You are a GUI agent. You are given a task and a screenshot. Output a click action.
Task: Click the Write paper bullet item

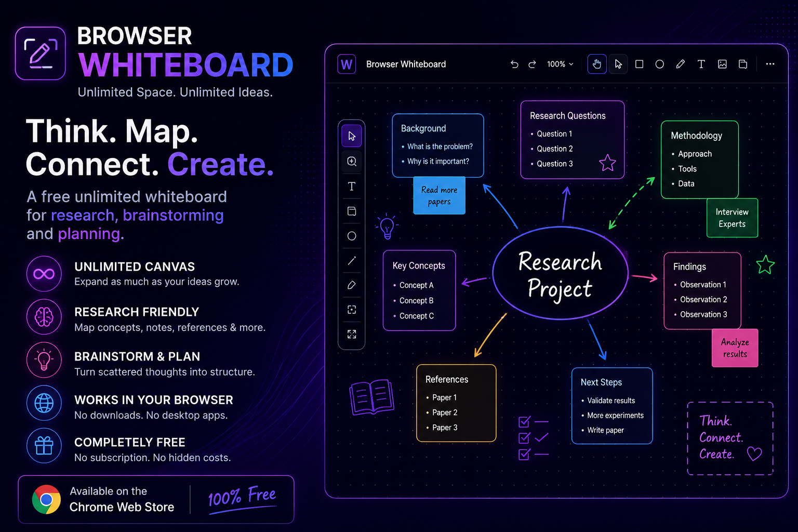pos(603,430)
